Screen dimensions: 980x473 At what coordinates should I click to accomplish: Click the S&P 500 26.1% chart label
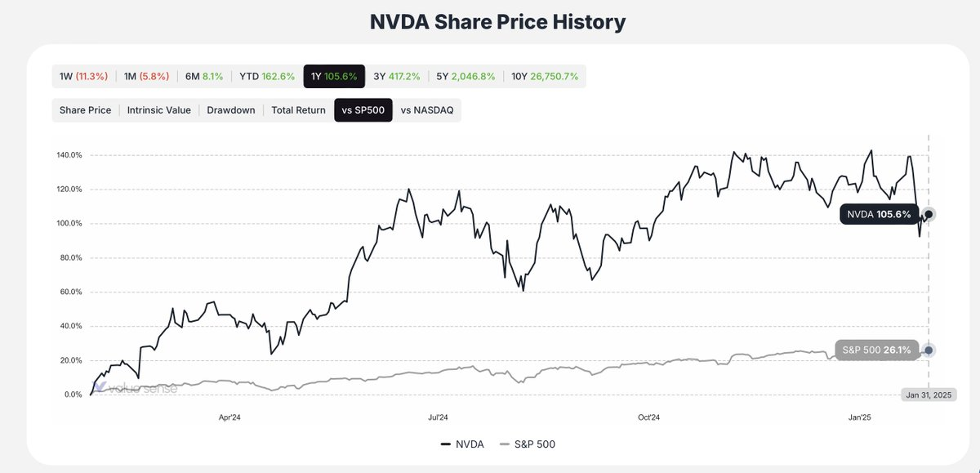point(877,350)
